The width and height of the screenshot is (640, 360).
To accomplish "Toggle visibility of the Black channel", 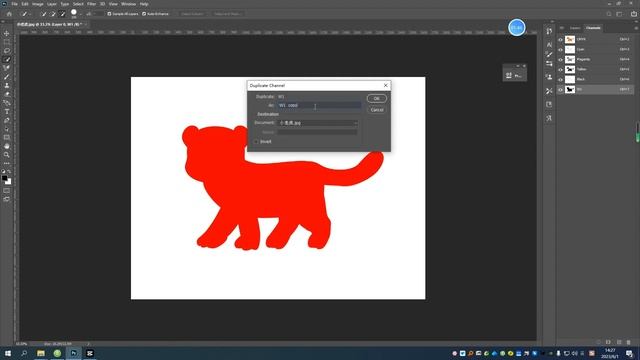I will [x=560, y=80].
